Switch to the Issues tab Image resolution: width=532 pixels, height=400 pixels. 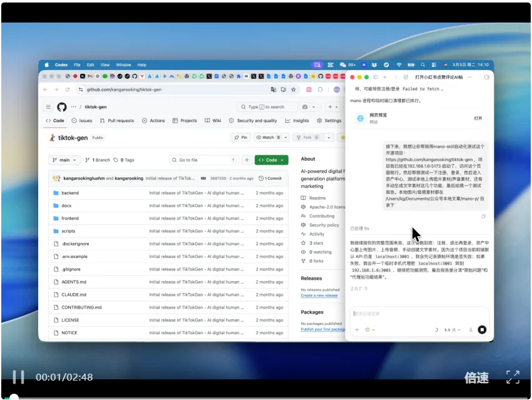pos(82,120)
